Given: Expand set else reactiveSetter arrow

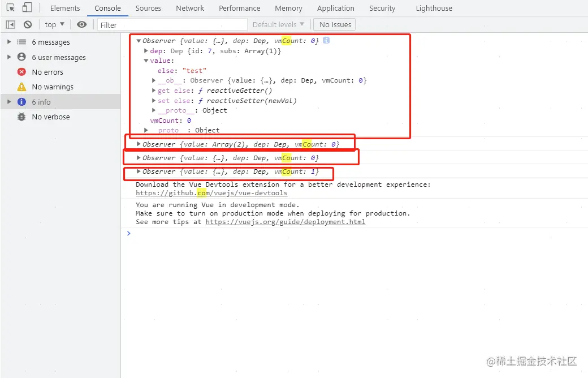Looking at the screenshot, I should point(154,101).
